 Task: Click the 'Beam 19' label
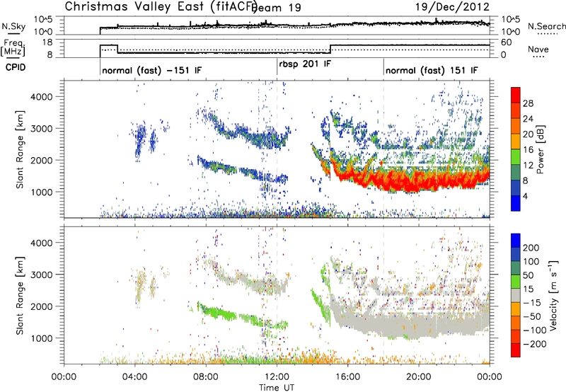(277, 7)
